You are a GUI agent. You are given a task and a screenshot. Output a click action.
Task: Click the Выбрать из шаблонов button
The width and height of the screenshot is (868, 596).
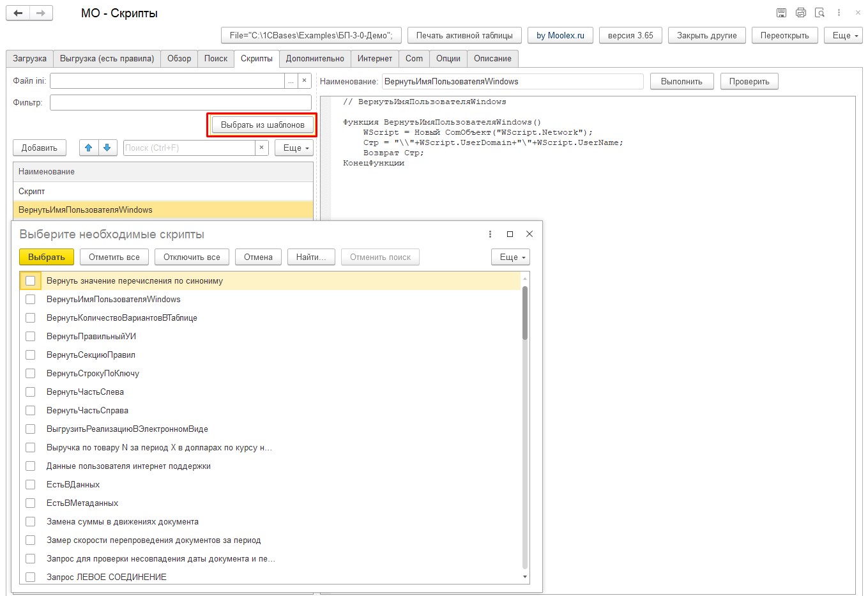click(263, 125)
